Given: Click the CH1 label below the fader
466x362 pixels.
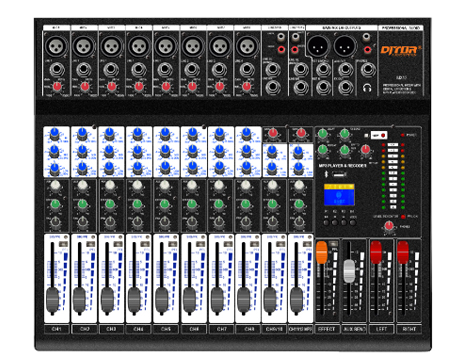Looking at the screenshot, I should click(x=56, y=329).
